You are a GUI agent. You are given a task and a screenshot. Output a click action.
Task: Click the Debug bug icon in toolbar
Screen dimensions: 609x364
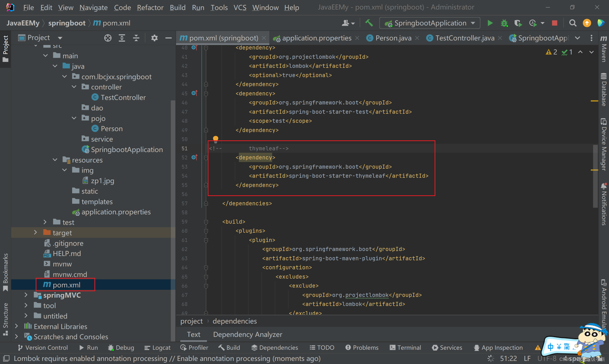click(x=504, y=23)
